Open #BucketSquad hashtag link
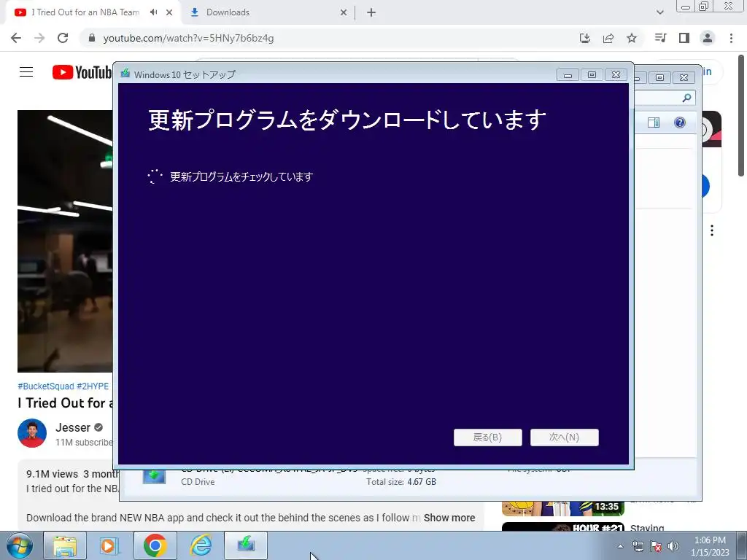 pyautogui.click(x=46, y=386)
